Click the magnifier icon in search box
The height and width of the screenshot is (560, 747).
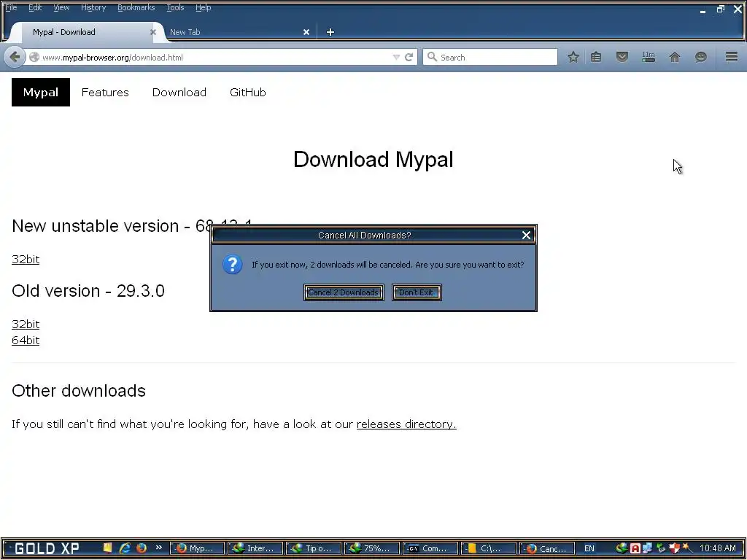432,57
